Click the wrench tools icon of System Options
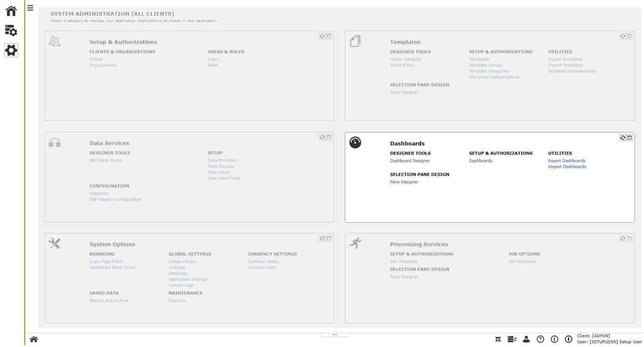Image resolution: width=644 pixels, height=347 pixels. (54, 243)
